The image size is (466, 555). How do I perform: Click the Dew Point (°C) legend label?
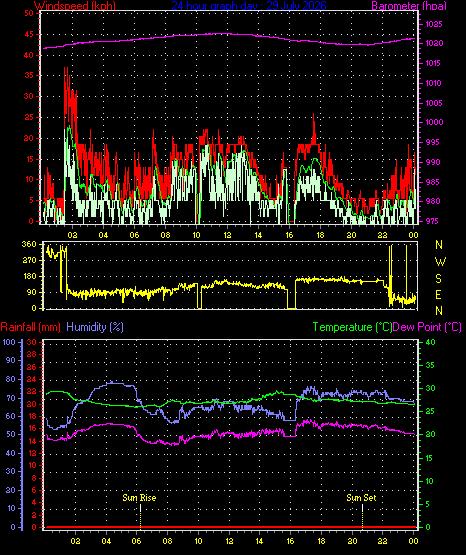tap(427, 327)
